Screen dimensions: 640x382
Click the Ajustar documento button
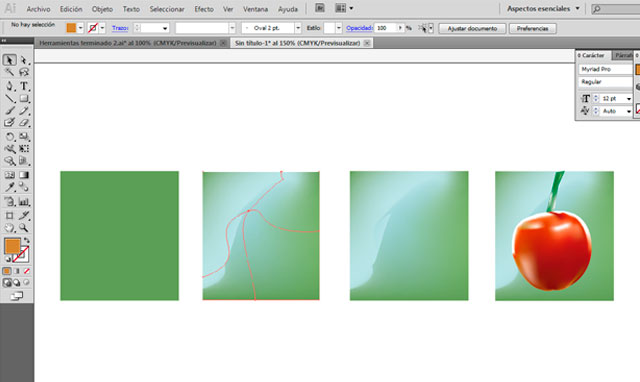(x=472, y=29)
